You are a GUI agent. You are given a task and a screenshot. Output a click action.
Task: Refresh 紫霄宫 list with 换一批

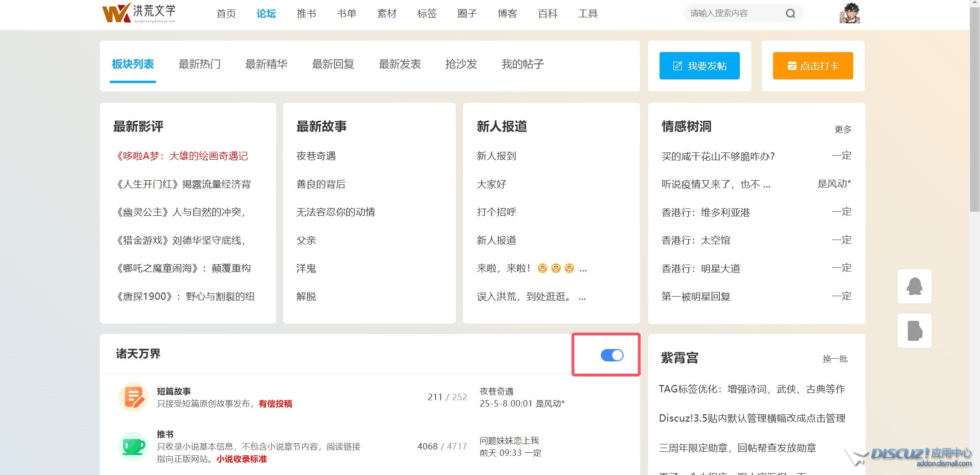coord(835,359)
